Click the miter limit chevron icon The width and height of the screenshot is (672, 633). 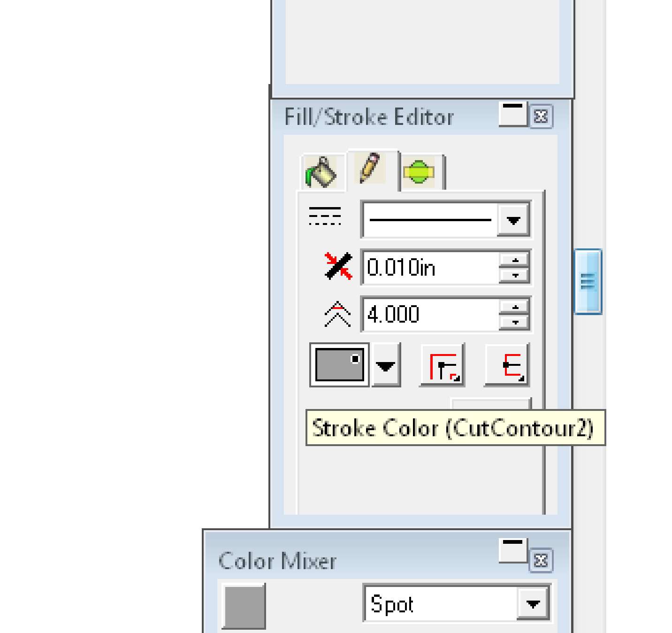point(337,314)
